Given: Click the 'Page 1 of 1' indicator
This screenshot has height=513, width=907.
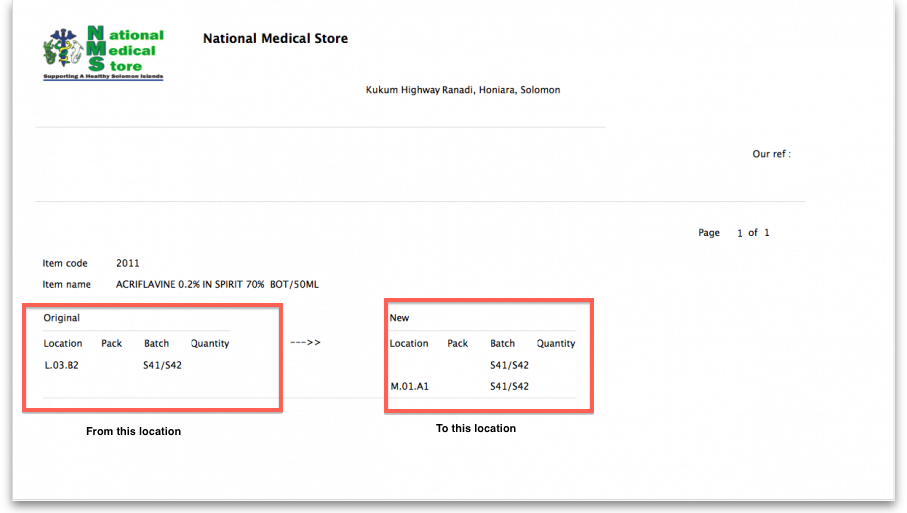Looking at the screenshot, I should coord(733,233).
